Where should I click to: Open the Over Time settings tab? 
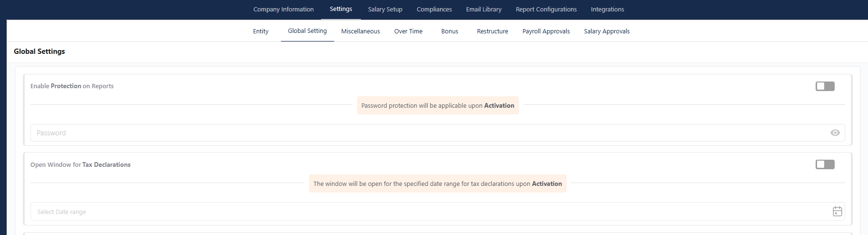click(x=408, y=31)
